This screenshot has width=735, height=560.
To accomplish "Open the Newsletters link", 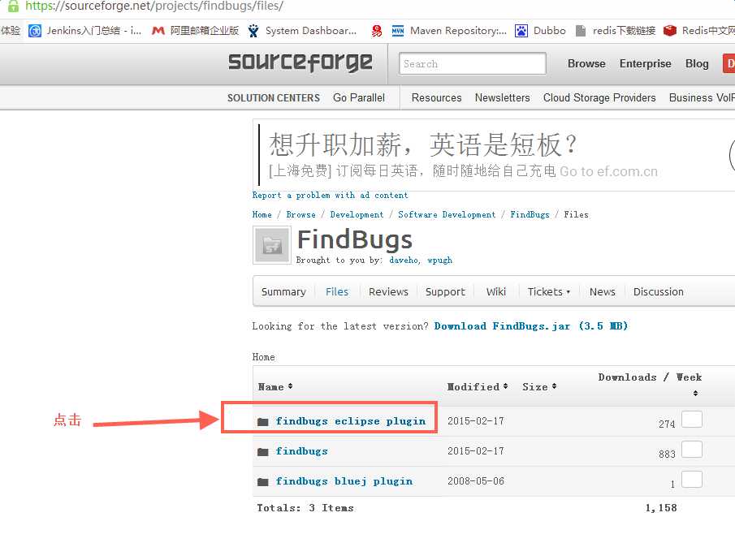I will 503,97.
